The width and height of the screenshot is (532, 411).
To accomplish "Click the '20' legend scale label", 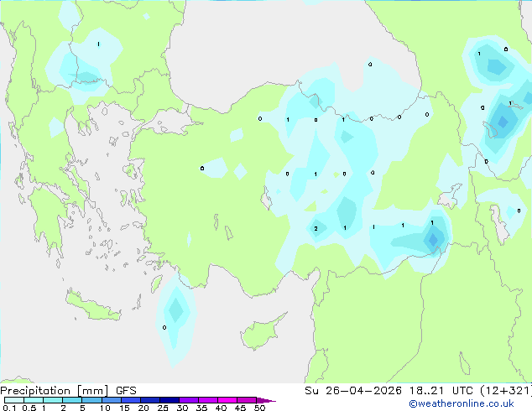I will [143, 408].
